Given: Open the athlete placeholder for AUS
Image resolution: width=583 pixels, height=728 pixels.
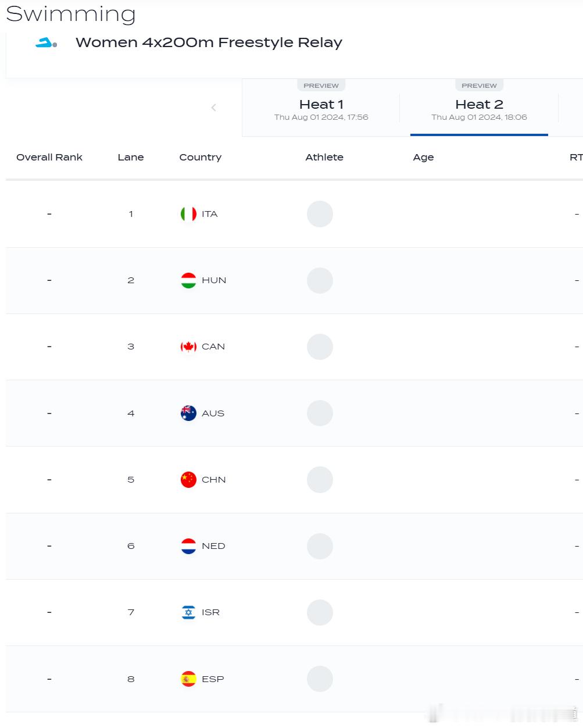Looking at the screenshot, I should click(320, 413).
